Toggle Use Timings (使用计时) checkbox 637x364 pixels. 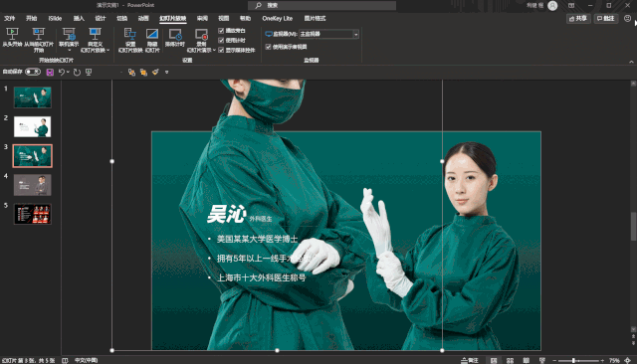(x=221, y=40)
